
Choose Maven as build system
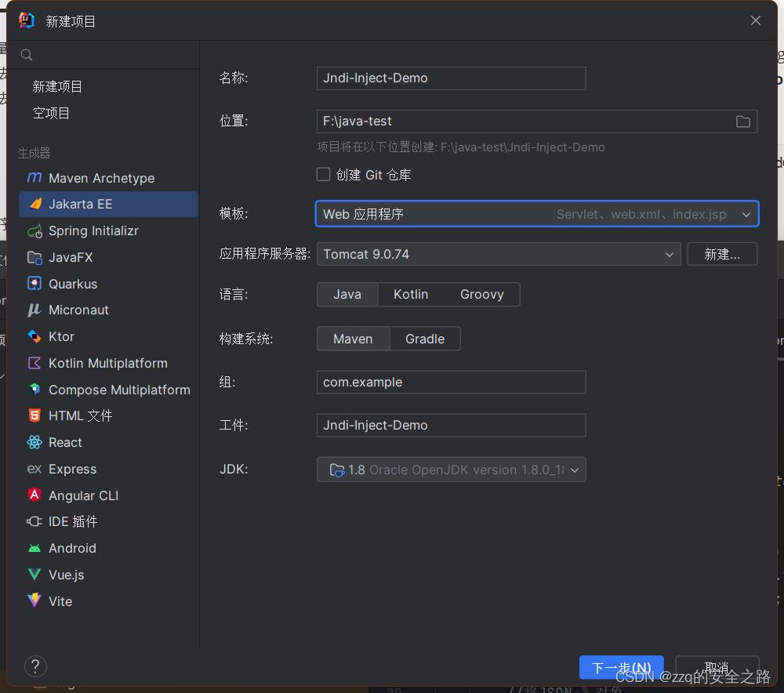353,339
